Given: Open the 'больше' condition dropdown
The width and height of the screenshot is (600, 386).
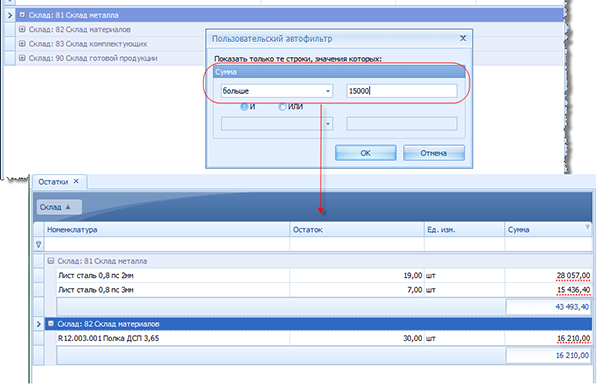Looking at the screenshot, I should point(328,91).
